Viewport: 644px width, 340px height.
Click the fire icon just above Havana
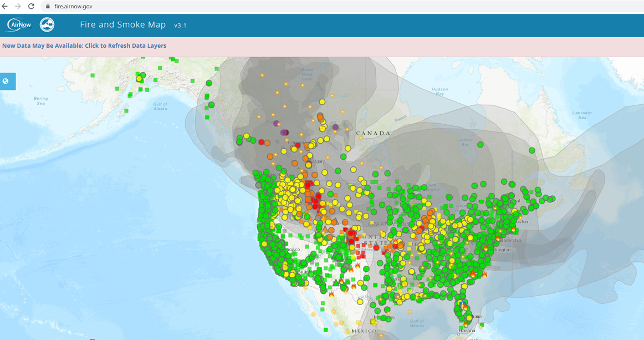click(464, 324)
